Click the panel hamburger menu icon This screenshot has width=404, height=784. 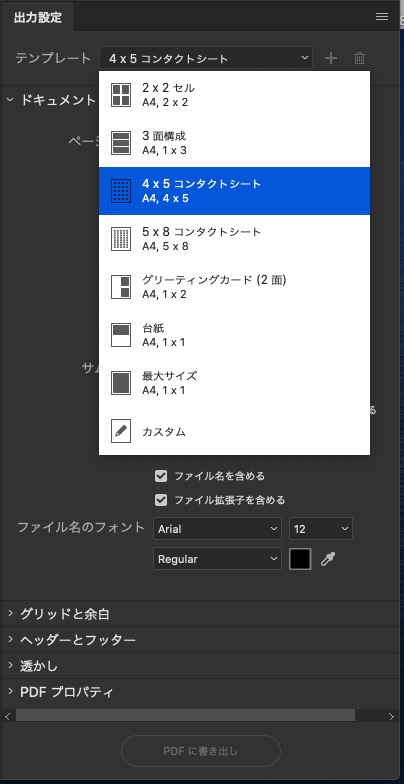(x=382, y=17)
